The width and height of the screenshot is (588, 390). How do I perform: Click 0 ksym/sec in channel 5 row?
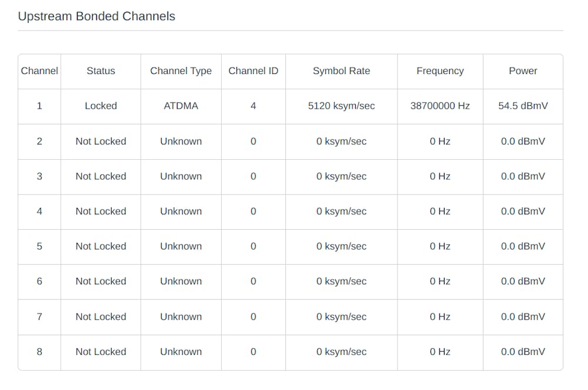(341, 247)
